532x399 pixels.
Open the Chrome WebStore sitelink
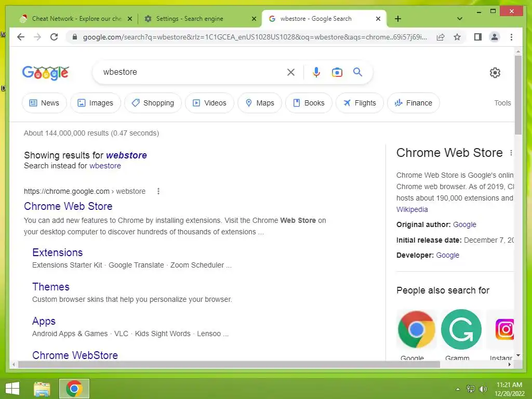pyautogui.click(x=75, y=355)
